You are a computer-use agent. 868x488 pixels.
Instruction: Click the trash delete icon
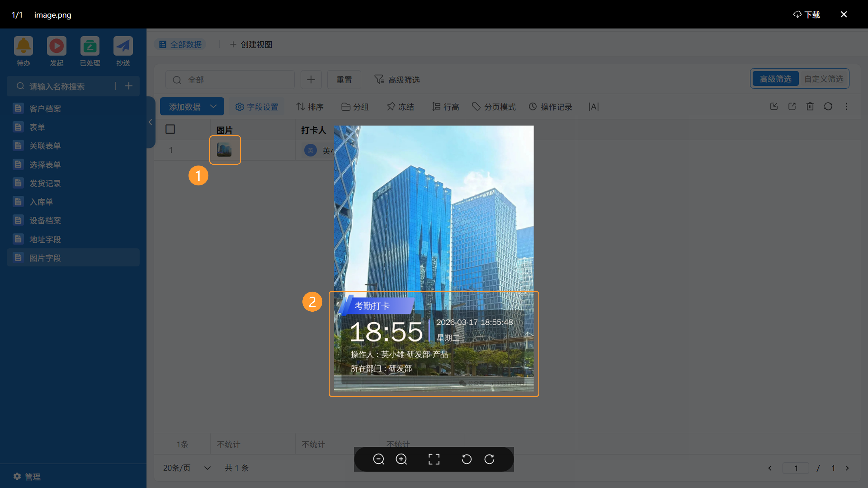click(x=810, y=107)
